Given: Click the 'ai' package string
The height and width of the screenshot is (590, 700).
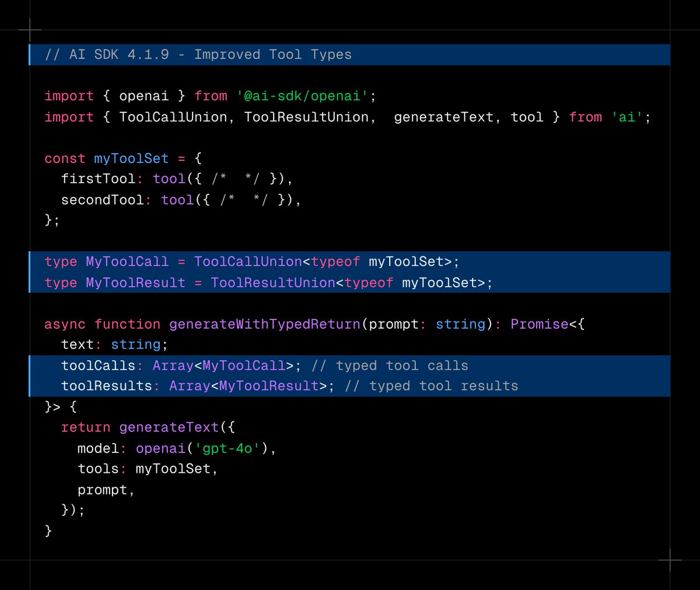Looking at the screenshot, I should pos(627,117).
